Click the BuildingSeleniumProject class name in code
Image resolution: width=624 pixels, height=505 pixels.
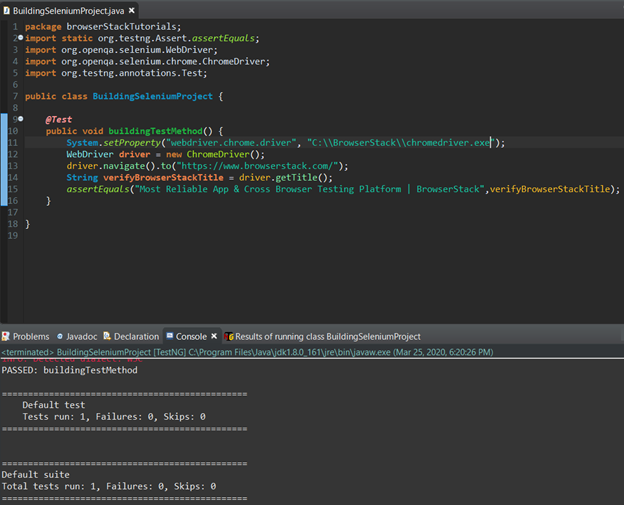coord(153,96)
